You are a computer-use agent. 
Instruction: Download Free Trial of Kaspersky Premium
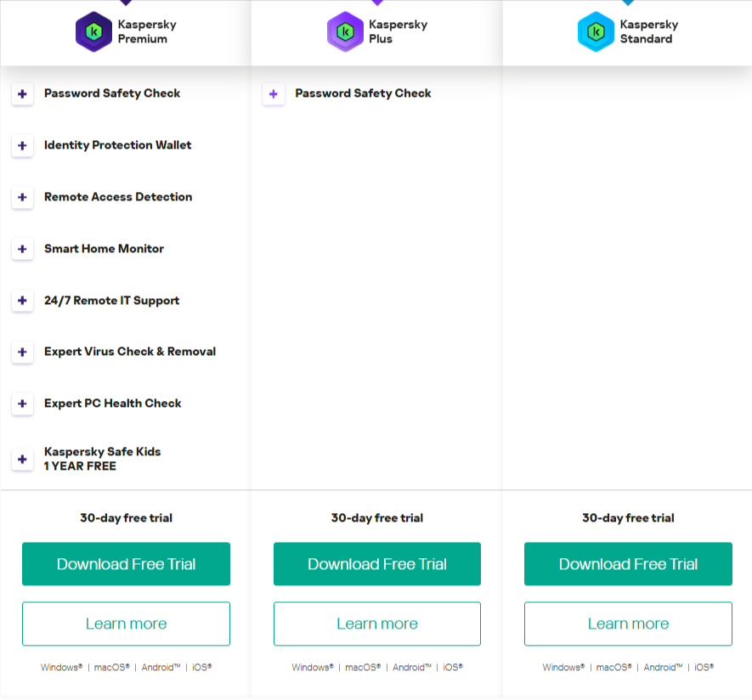pyautogui.click(x=126, y=564)
